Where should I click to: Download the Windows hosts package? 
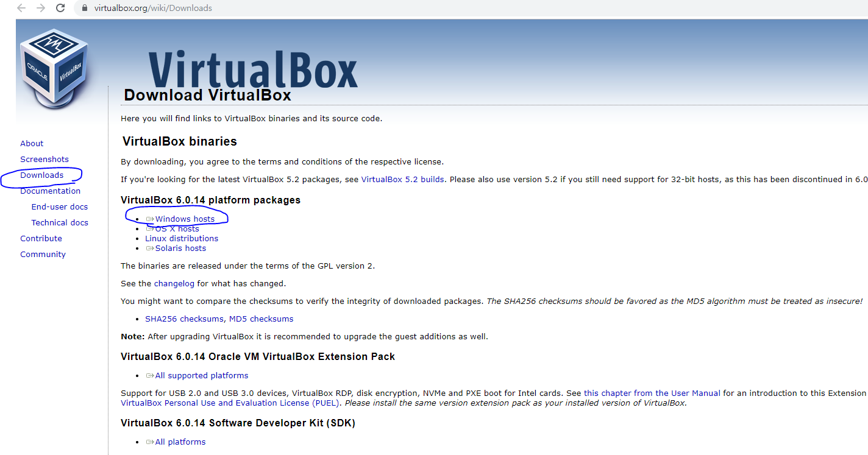pos(185,219)
